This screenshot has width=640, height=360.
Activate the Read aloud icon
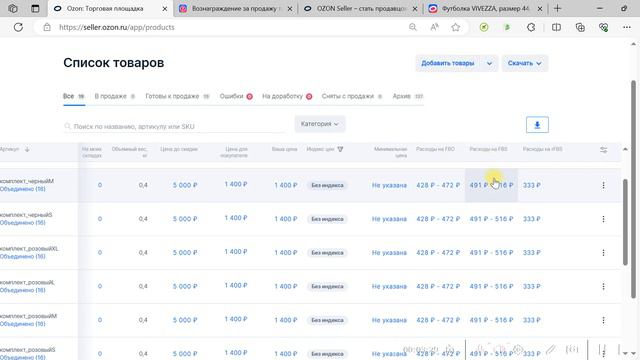tap(434, 27)
